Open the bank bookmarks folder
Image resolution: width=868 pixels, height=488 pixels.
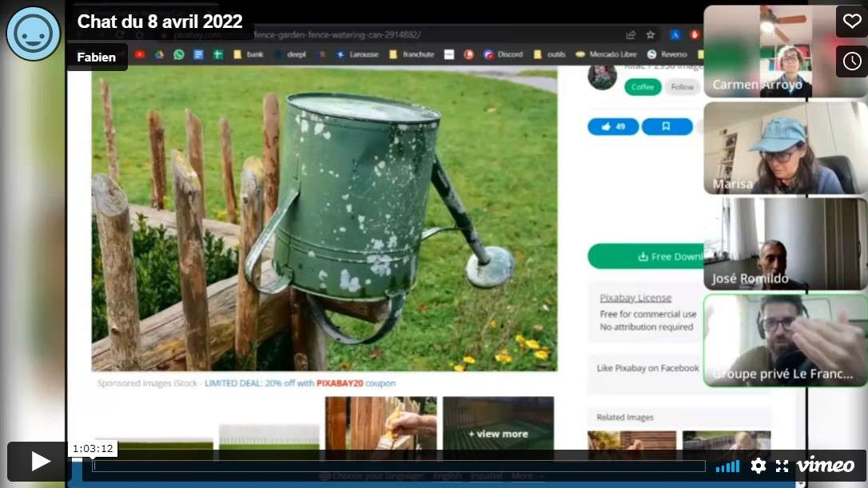pos(249,54)
